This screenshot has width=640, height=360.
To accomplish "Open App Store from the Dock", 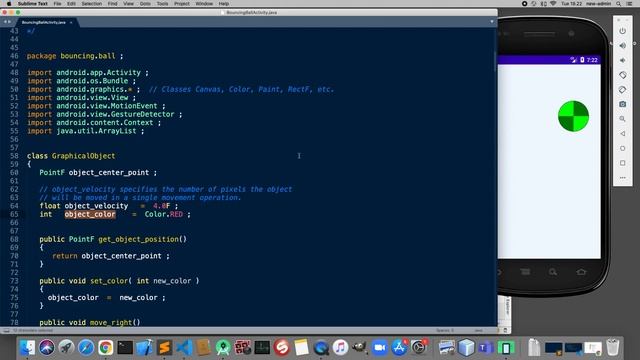I will click(x=399, y=347).
